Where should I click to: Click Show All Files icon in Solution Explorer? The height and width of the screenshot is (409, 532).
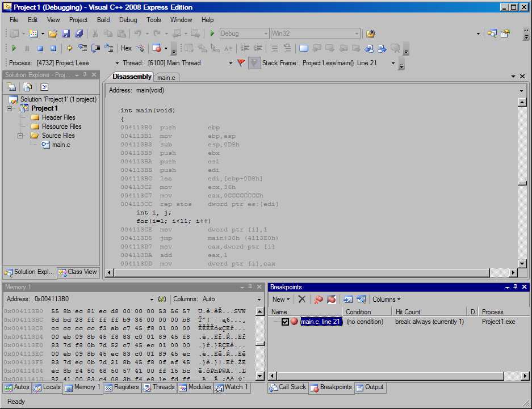[27, 87]
